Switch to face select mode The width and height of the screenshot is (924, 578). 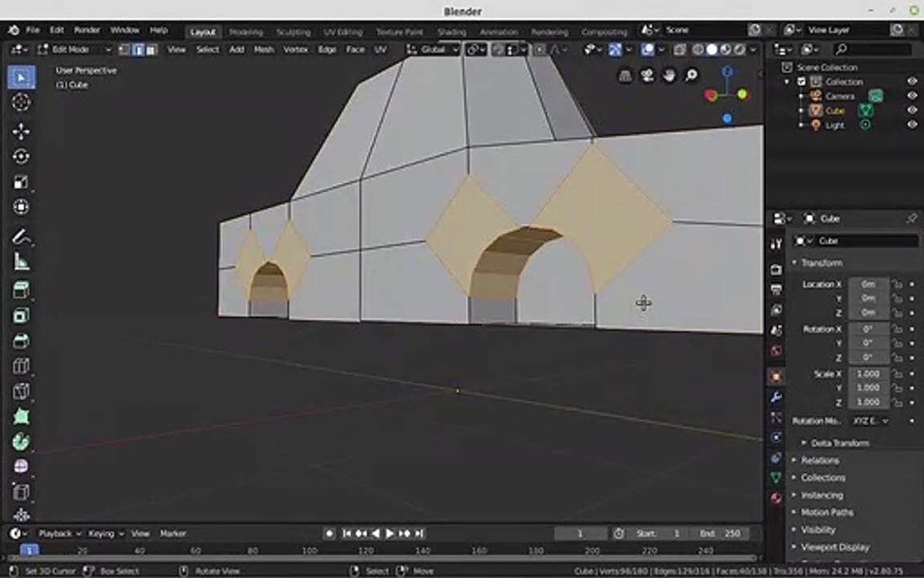pyautogui.click(x=152, y=50)
